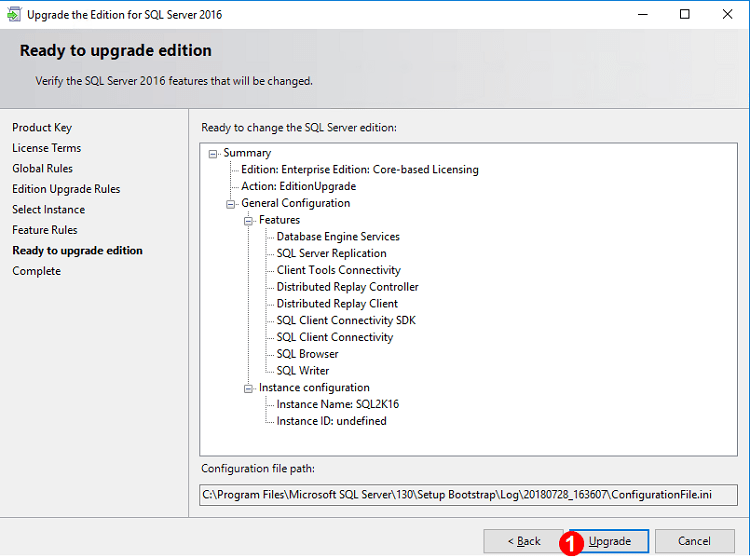
Task: Select the Feature Rules step
Action: tap(44, 230)
